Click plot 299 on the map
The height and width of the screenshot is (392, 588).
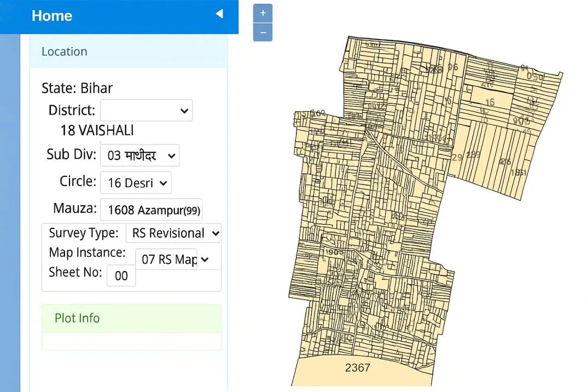[x=473, y=155]
